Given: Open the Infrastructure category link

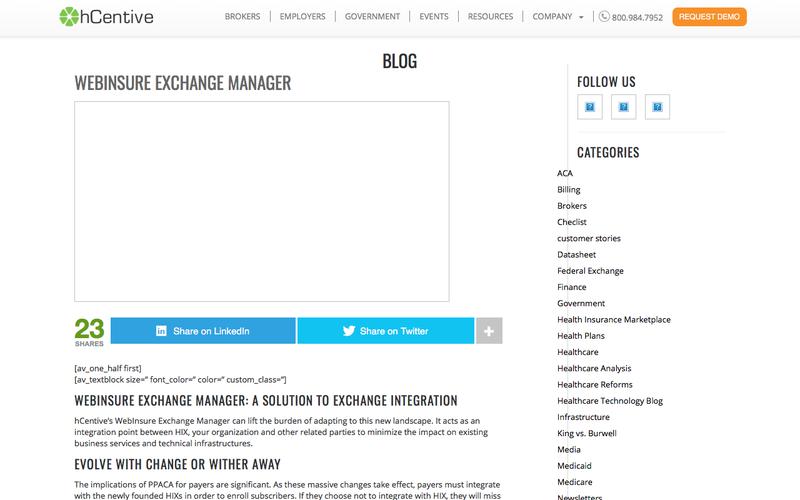Looking at the screenshot, I should click(x=583, y=417).
